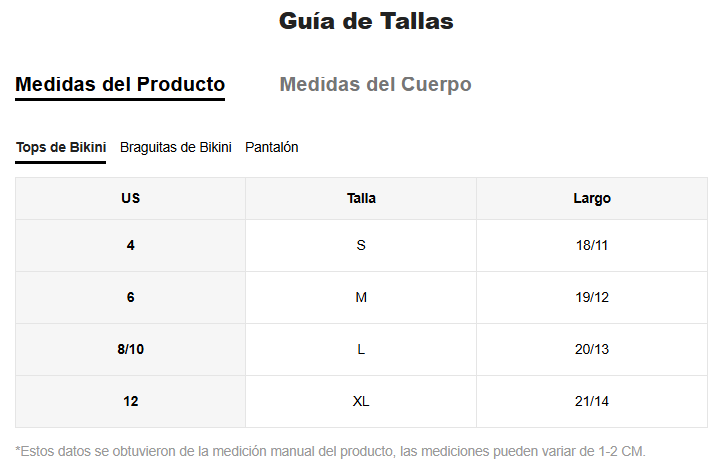
Task: Click the 20/13 length value
Action: pos(592,349)
